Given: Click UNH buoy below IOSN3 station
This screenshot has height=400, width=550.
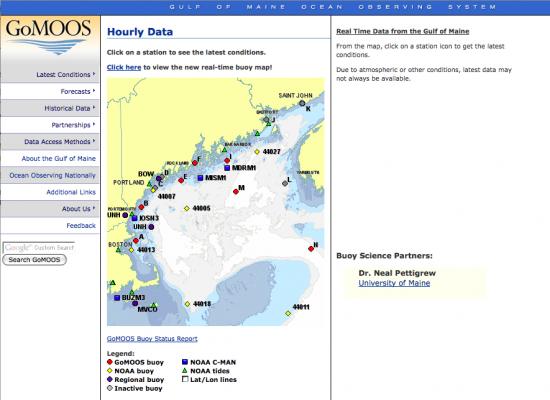Looking at the screenshot, I should [x=151, y=227].
